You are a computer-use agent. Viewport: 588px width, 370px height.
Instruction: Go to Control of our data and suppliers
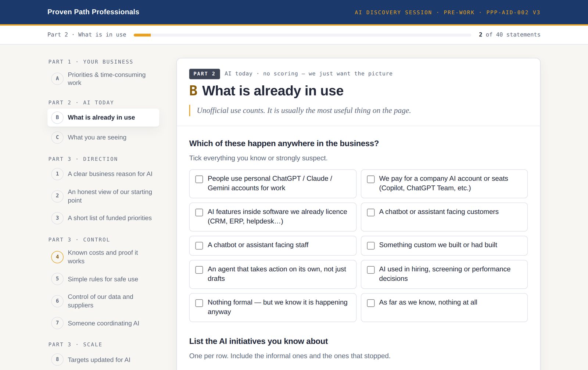point(103,301)
